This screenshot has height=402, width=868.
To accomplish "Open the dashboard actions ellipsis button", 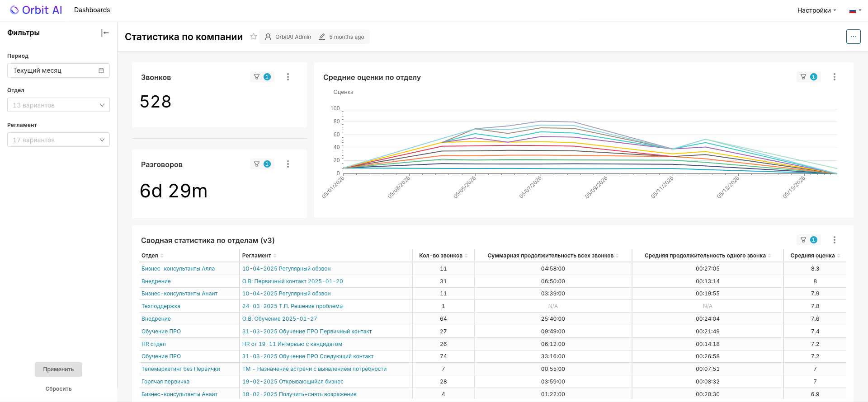I will pos(853,37).
